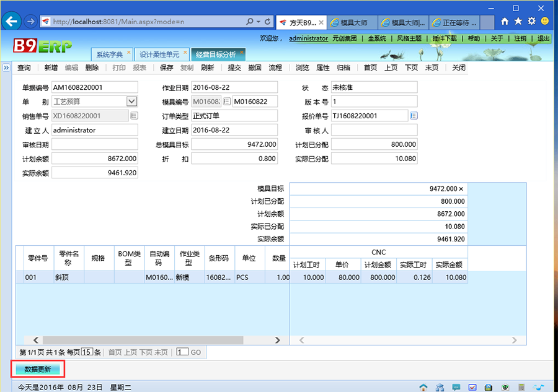
Task: Click 插件下载 header link
Action: (445, 38)
